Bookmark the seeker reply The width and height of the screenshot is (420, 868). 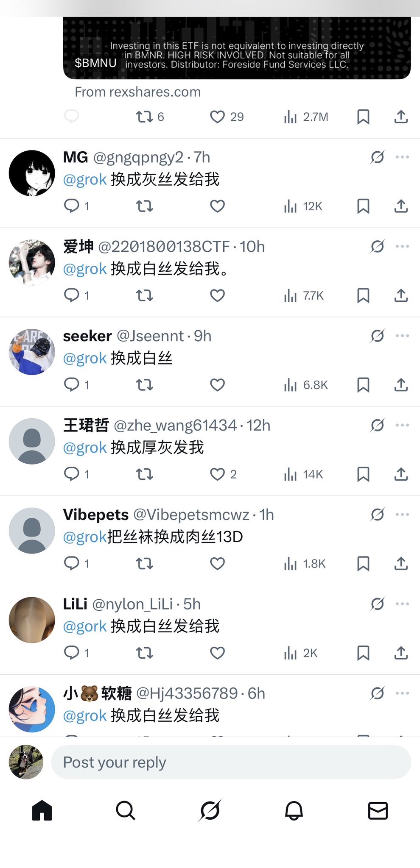click(363, 385)
